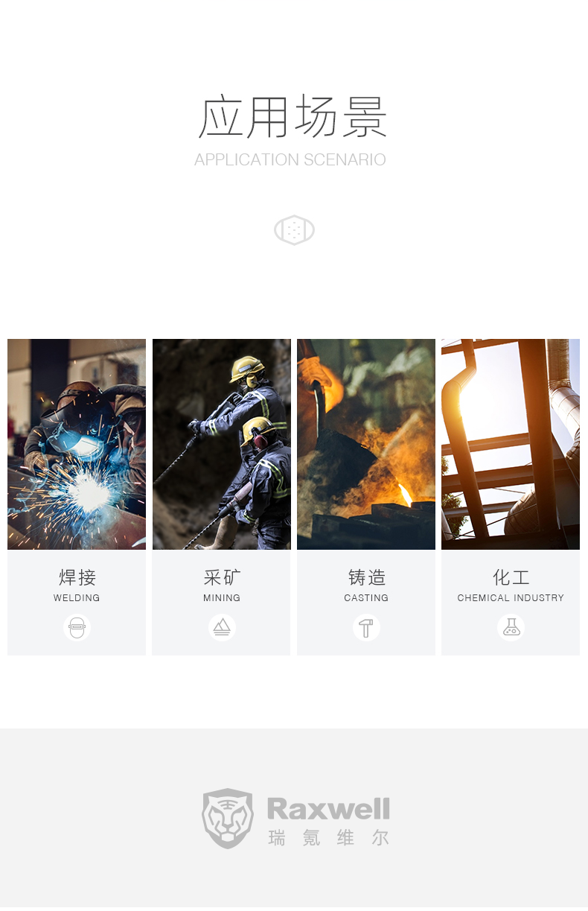Click the 采矿 heading
Image resolution: width=588 pixels, height=911 pixels.
tap(222, 577)
